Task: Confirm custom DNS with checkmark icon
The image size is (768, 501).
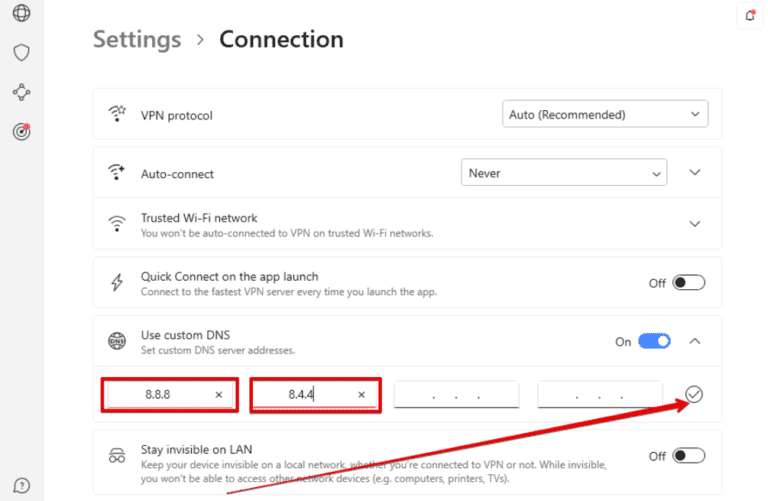Action: pyautogui.click(x=694, y=394)
